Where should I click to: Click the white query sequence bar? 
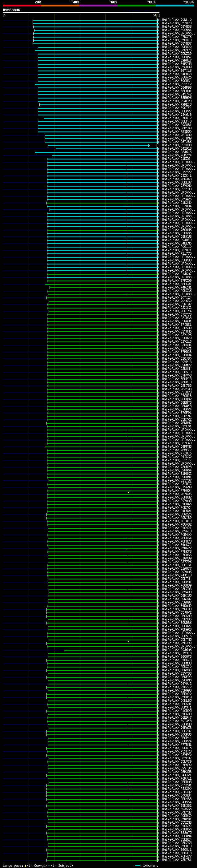[x=81, y=12]
